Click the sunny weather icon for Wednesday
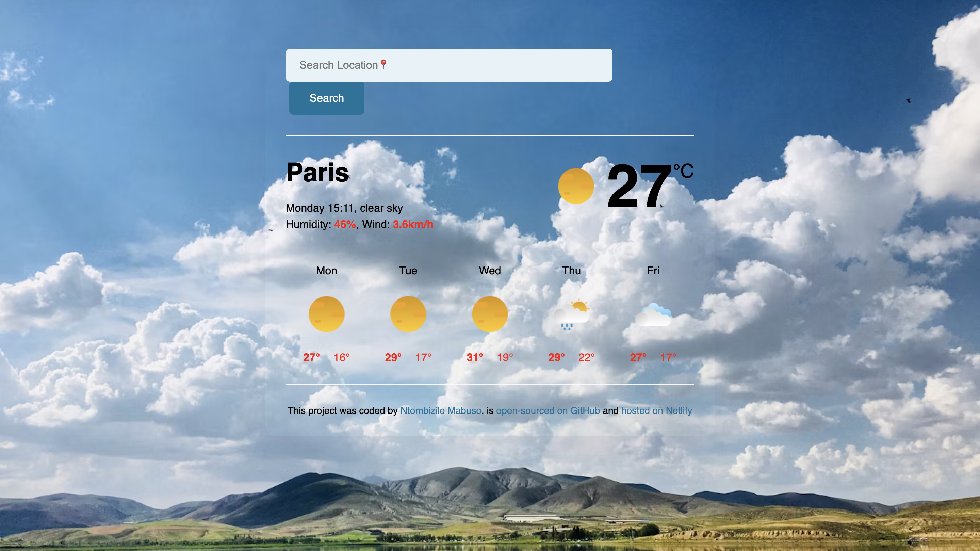Screen dimensions: 980x551 (489, 313)
